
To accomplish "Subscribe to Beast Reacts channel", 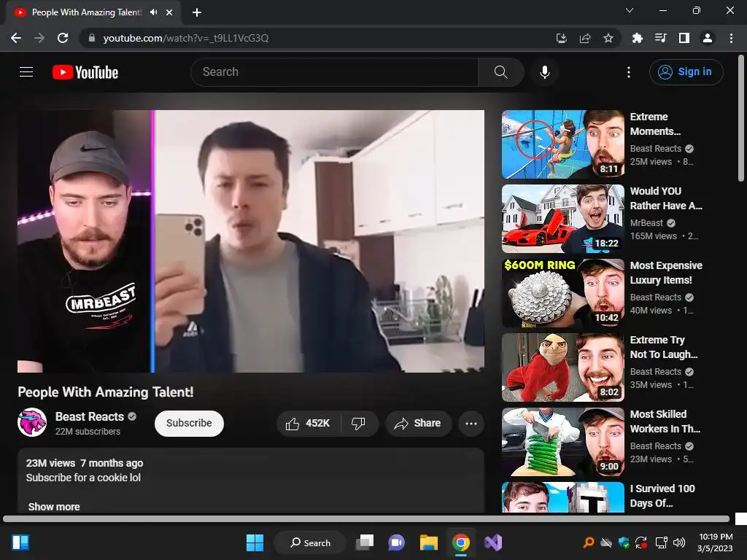I will (x=189, y=424).
